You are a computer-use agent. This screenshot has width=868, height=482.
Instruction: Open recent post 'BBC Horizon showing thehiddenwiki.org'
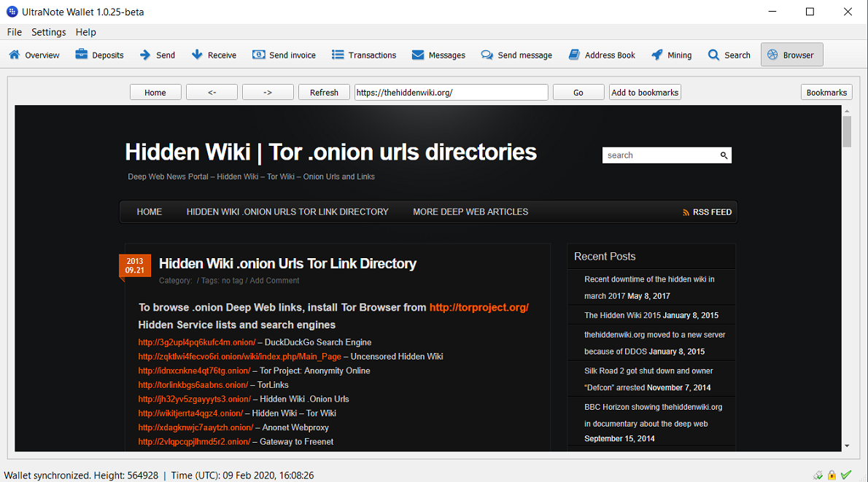[x=654, y=415]
